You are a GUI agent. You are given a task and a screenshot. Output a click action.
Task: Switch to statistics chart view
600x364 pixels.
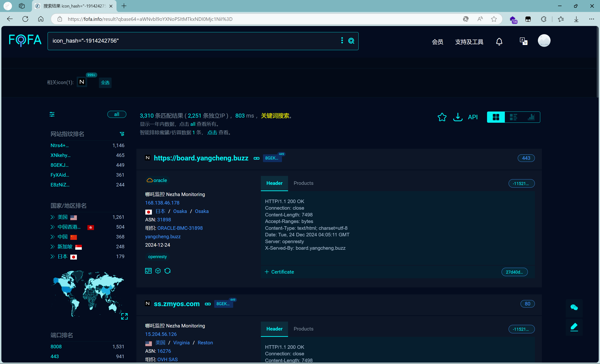tap(531, 117)
